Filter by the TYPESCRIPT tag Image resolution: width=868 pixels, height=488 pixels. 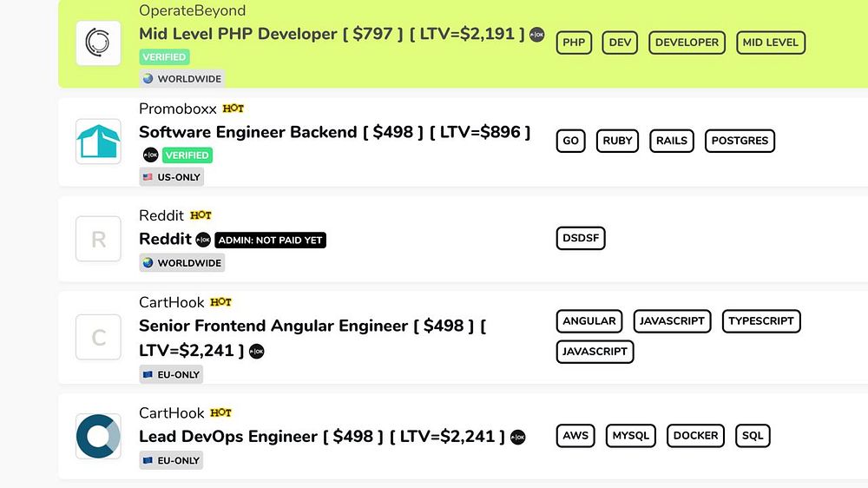coord(761,321)
